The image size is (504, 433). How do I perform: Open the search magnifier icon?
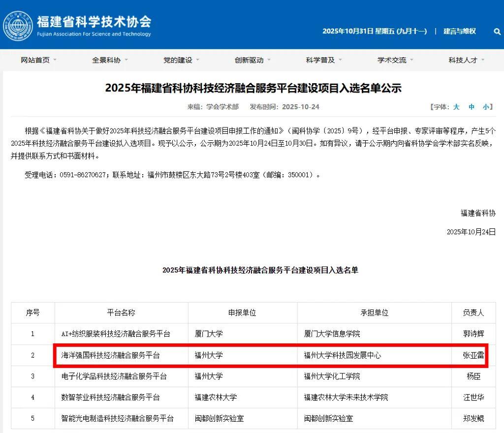point(497,31)
